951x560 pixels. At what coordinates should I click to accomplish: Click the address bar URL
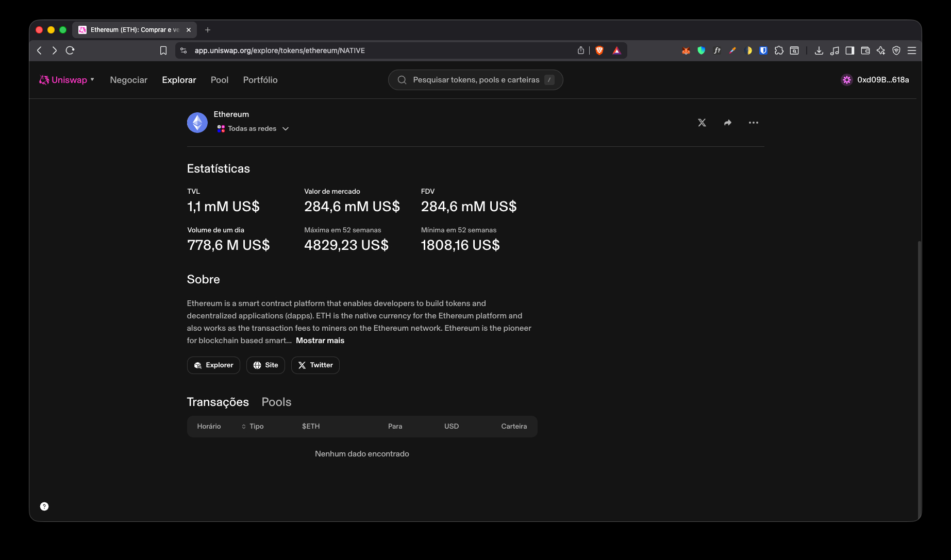279,50
